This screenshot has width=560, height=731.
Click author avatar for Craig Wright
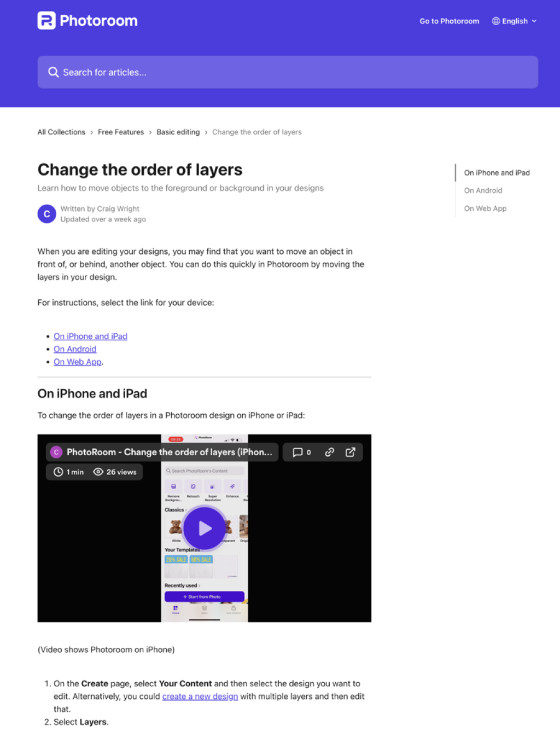tap(46, 214)
